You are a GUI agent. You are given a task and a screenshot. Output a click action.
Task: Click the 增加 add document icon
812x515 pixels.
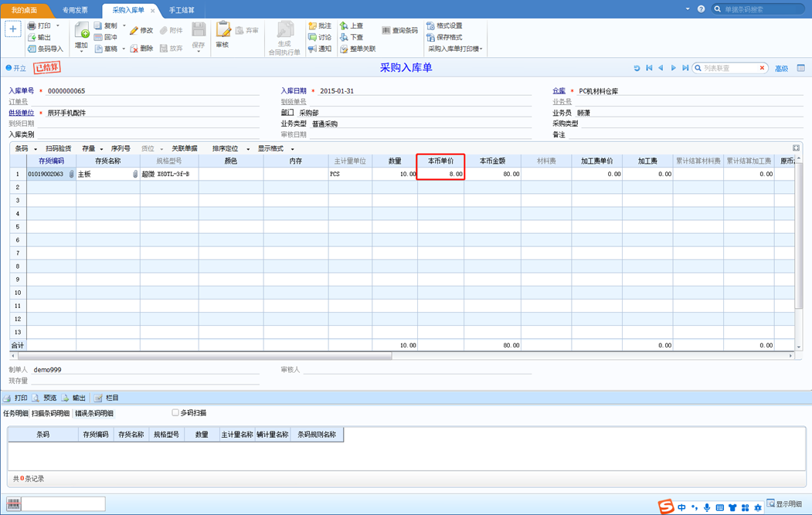(x=82, y=31)
